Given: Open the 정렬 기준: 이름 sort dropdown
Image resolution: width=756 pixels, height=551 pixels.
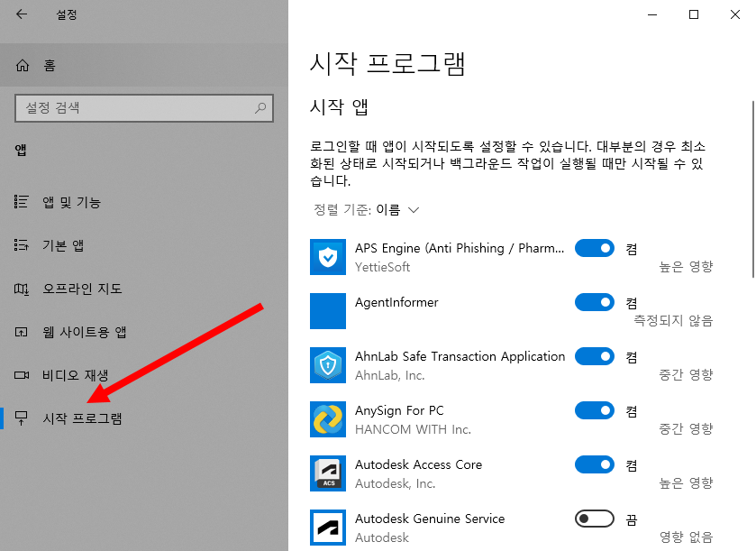Looking at the screenshot, I should pos(367,210).
